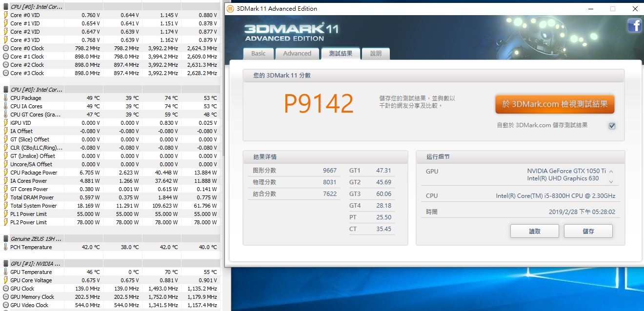Select the CPU Package thermometer icon
Screen dimensions: 644x311
point(5,98)
